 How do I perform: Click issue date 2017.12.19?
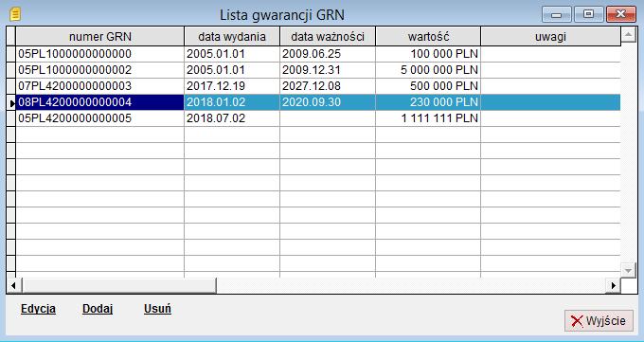tap(216, 86)
